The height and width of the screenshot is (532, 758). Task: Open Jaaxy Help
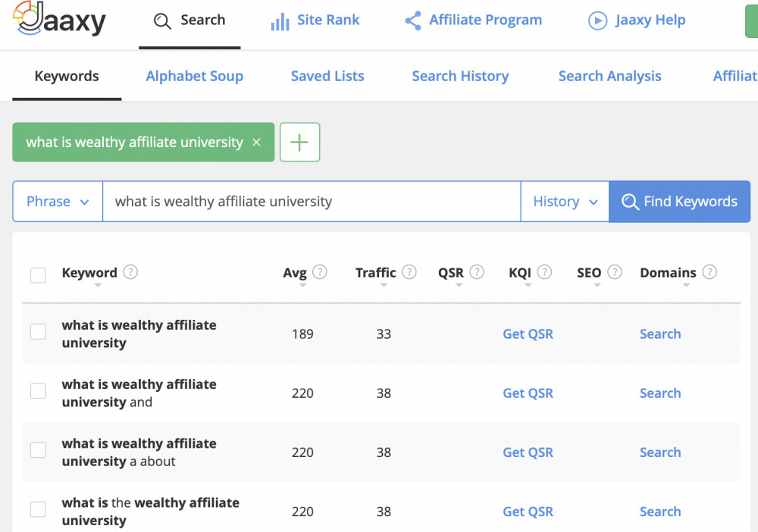(637, 20)
